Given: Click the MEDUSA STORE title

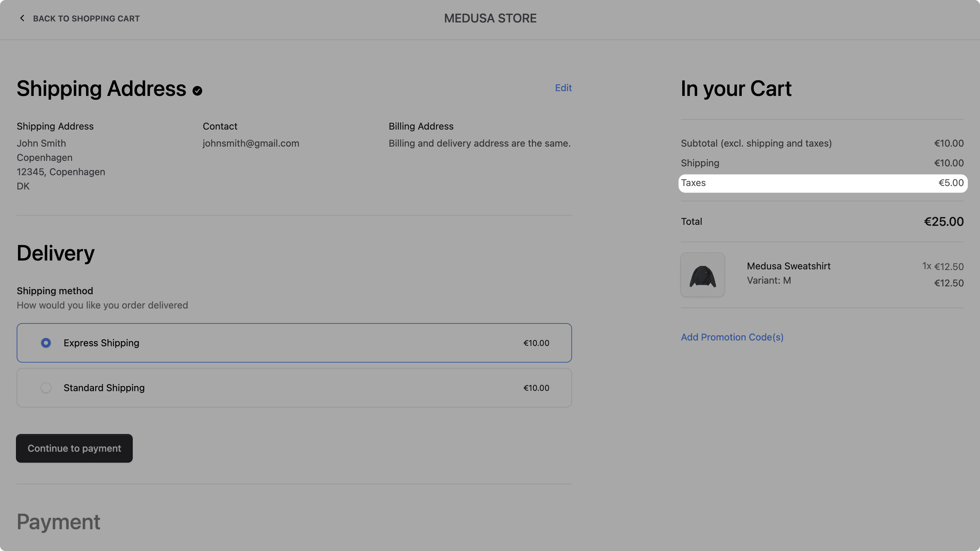Looking at the screenshot, I should point(490,18).
